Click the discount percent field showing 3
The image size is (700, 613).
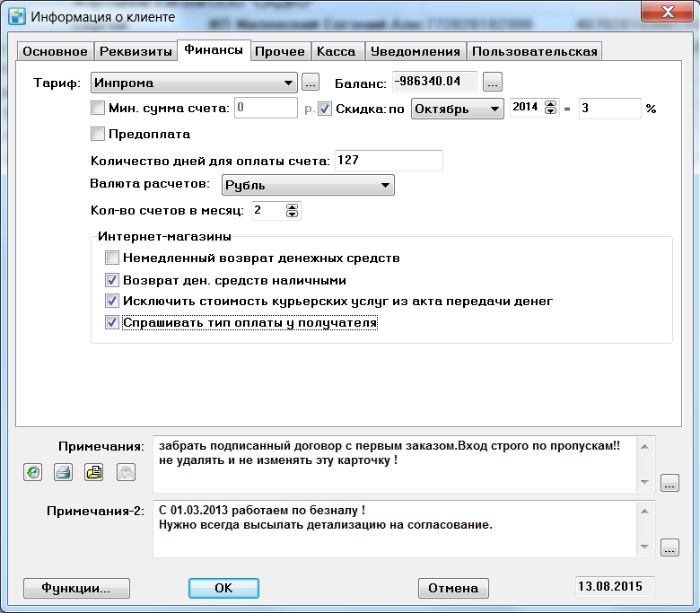click(610, 108)
